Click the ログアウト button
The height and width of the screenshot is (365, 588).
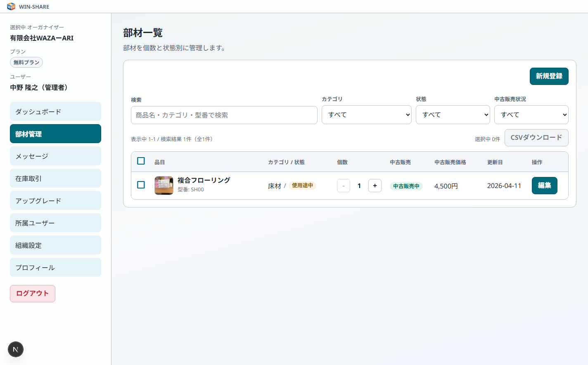(33, 294)
